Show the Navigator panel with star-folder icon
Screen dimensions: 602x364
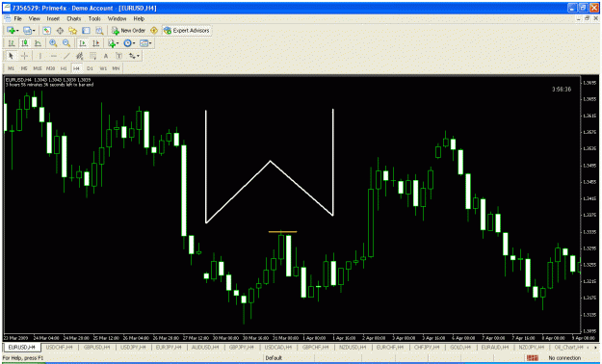coord(72,31)
